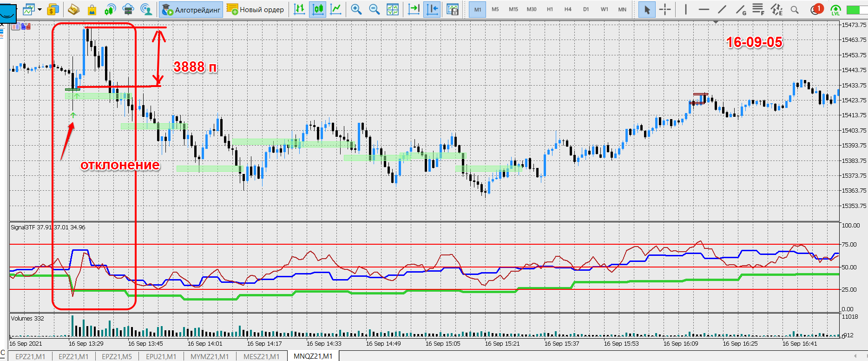Screen dimensions: 868x361
Task: Select the crosshair tool
Action: 665,9
